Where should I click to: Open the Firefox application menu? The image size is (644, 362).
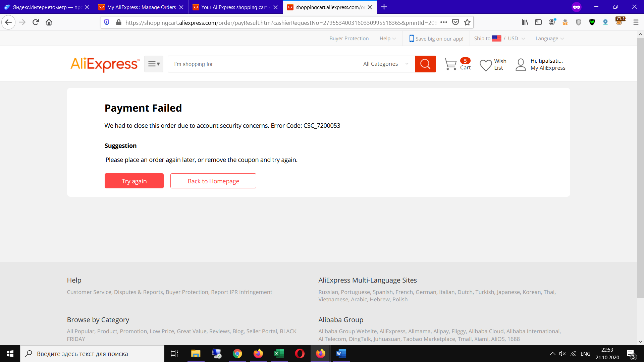point(636,22)
